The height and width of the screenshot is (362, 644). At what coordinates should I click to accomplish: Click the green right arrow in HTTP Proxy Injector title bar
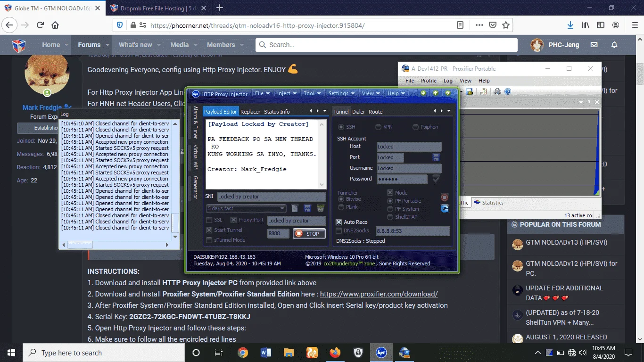447,93
